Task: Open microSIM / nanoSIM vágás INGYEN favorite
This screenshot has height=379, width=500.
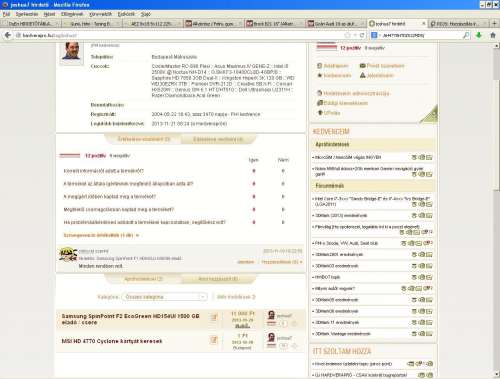Action: 348,157
